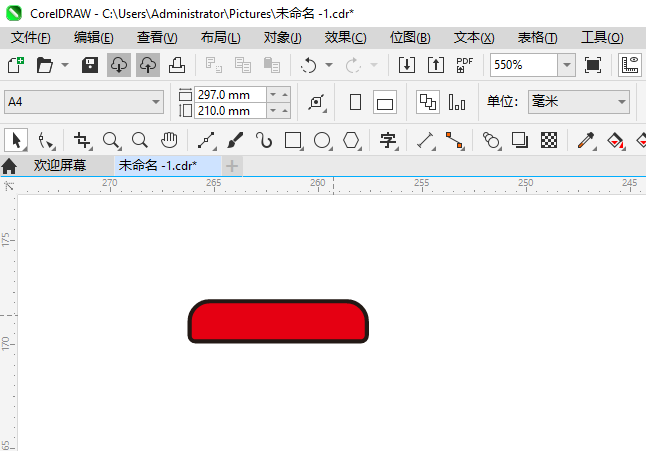The height and width of the screenshot is (451, 646).
Task: Select the second magnifier zoom icon
Action: pos(140,140)
